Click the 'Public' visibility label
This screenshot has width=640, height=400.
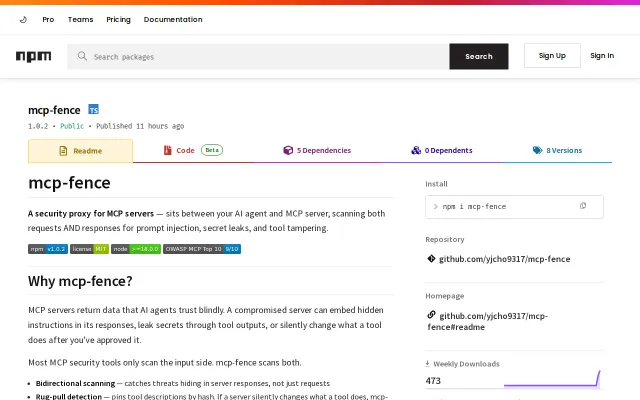click(x=72, y=126)
